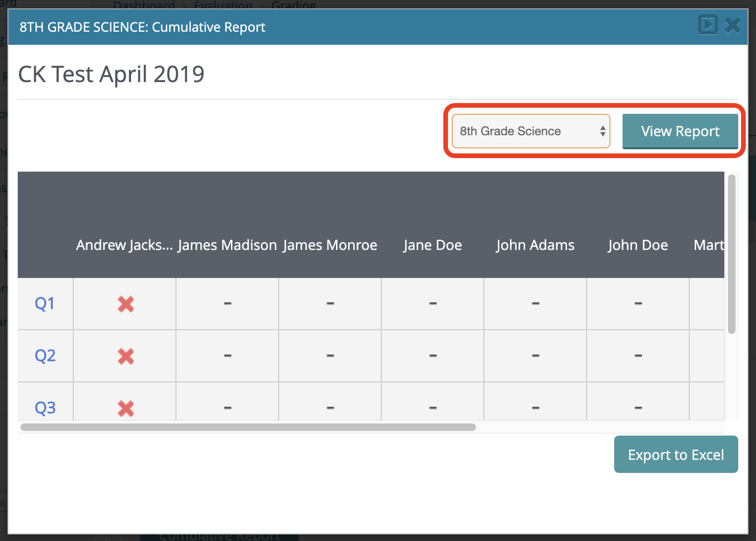Select the James Monroe column header
Image resolution: width=756 pixels, height=541 pixels.
click(x=330, y=245)
